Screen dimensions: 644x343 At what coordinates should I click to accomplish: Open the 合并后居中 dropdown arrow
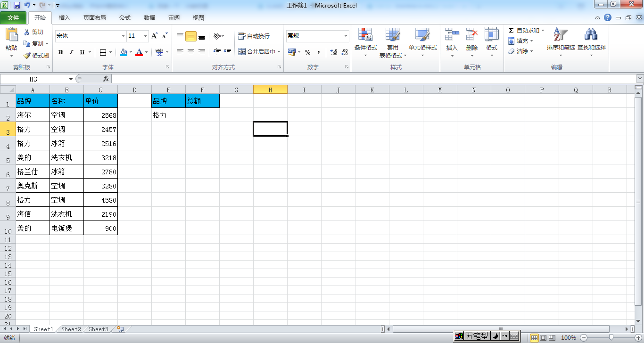pos(279,52)
